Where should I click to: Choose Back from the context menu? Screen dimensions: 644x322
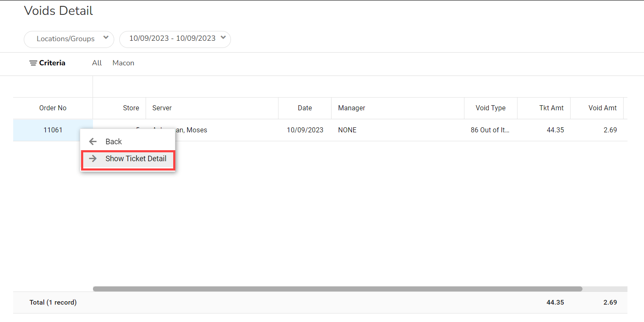click(113, 142)
